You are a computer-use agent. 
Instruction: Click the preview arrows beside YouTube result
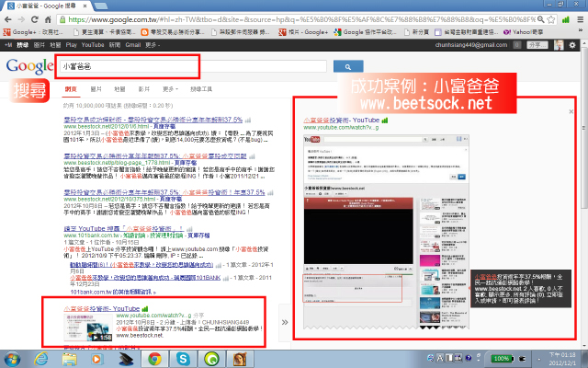point(285,322)
